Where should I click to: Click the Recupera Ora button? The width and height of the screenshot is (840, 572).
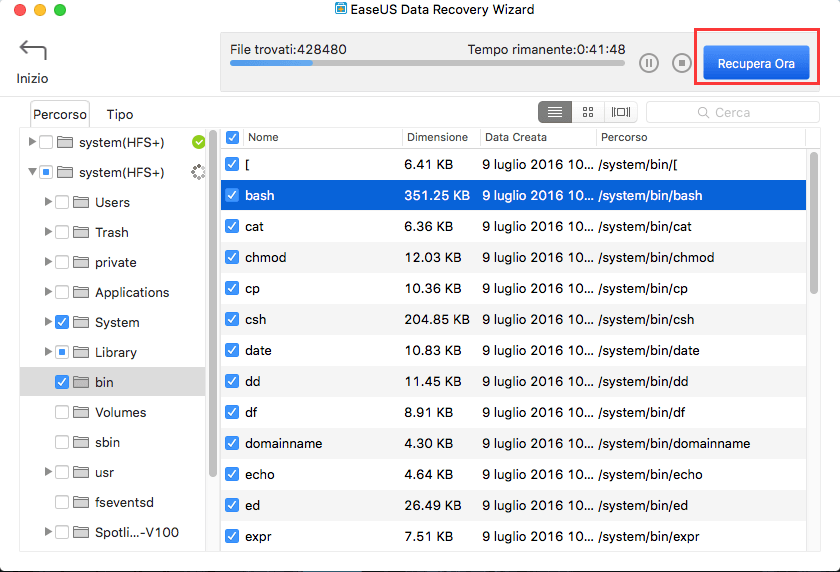click(756, 63)
